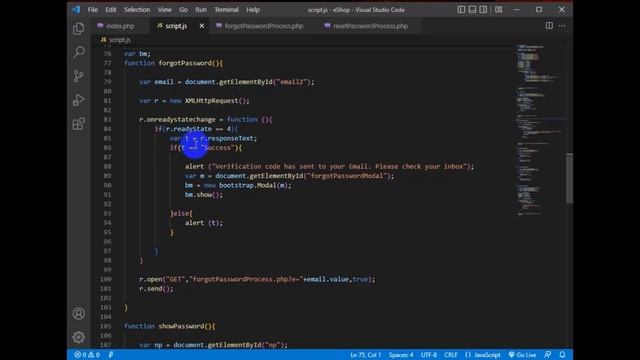The width and height of the screenshot is (640, 360).
Task: Close the script.js tab
Action: click(x=202, y=26)
